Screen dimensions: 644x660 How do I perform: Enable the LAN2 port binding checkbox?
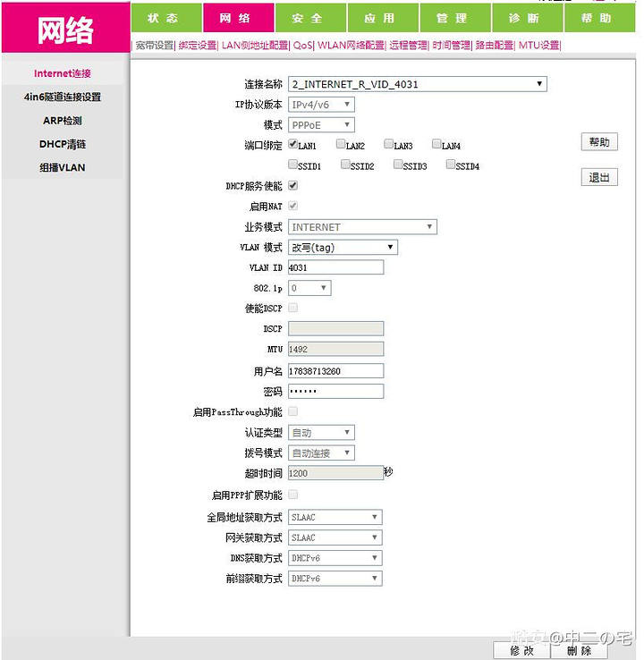[x=341, y=144]
